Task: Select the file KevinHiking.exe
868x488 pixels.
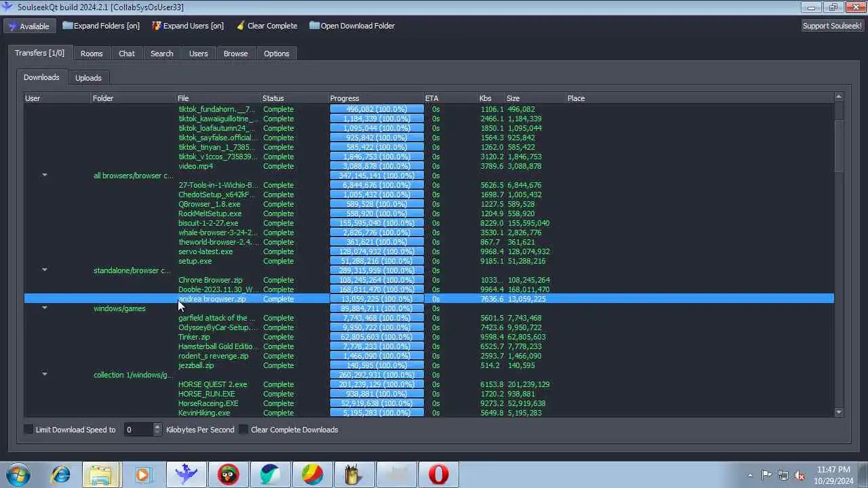Action: coord(204,413)
